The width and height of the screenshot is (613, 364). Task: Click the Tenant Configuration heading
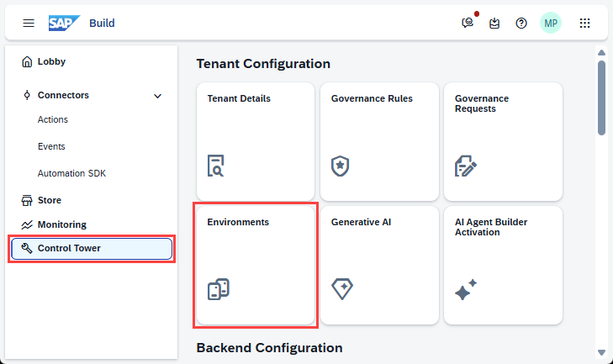pyautogui.click(x=263, y=63)
